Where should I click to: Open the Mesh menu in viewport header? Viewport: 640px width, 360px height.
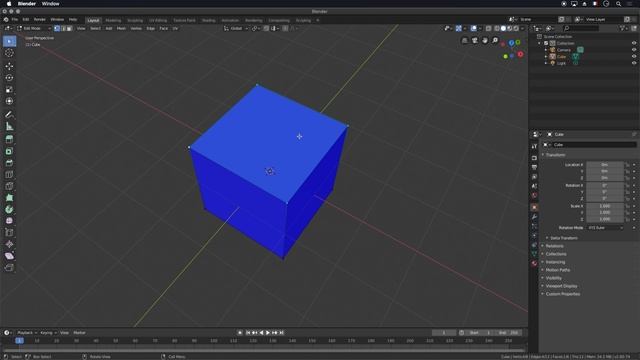pyautogui.click(x=121, y=29)
